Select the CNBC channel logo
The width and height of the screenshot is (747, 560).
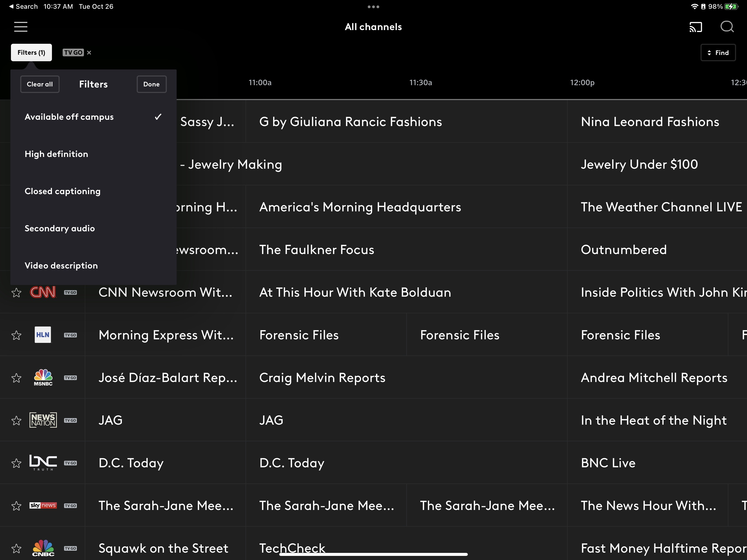pos(43,548)
